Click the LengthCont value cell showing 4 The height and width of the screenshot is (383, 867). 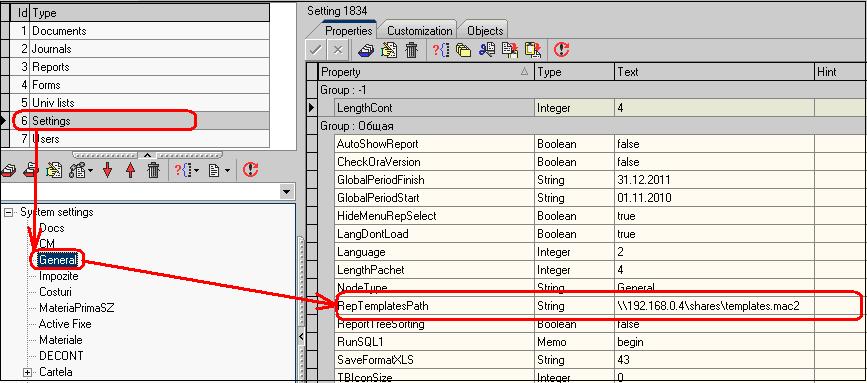714,108
